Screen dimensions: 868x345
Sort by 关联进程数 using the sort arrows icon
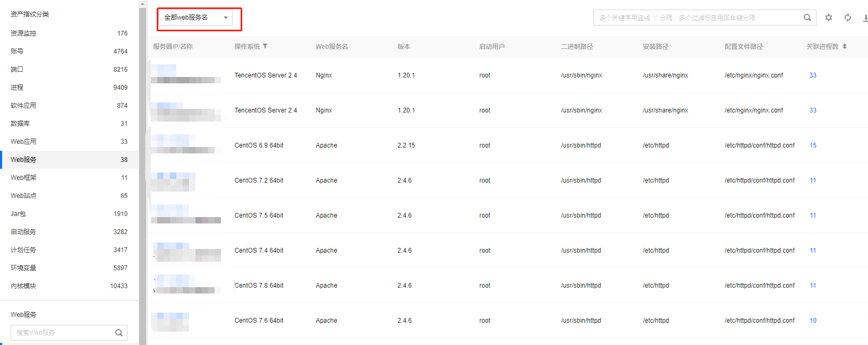[845, 46]
